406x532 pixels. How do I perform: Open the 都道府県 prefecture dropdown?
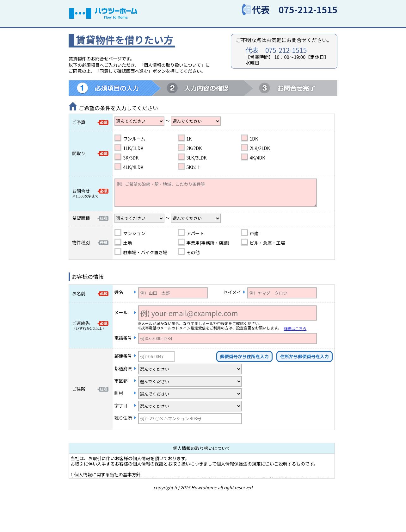190,369
